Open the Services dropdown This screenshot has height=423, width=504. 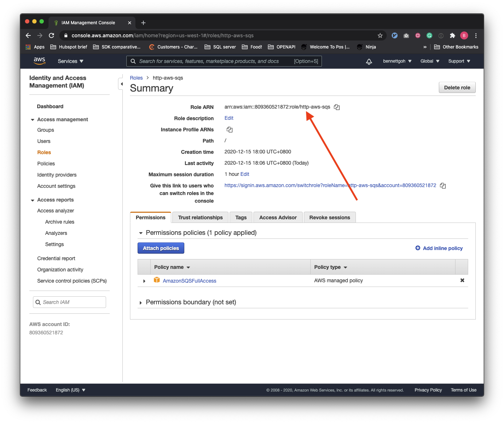coord(70,61)
